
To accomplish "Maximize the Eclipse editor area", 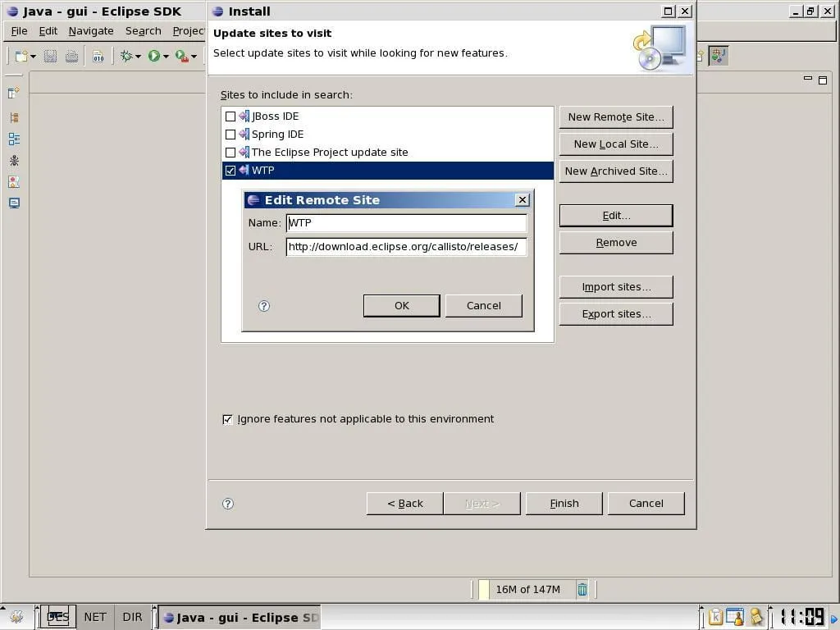I will (x=823, y=80).
